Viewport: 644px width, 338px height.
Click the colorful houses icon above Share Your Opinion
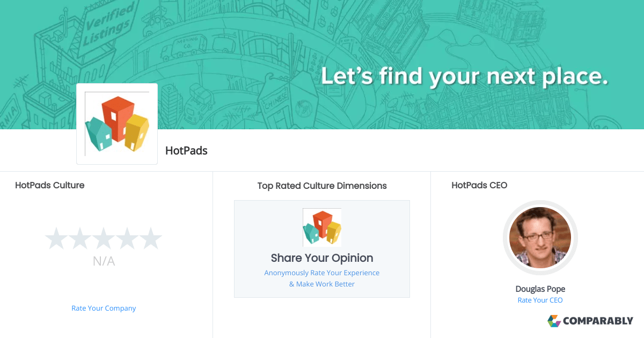pos(321,227)
